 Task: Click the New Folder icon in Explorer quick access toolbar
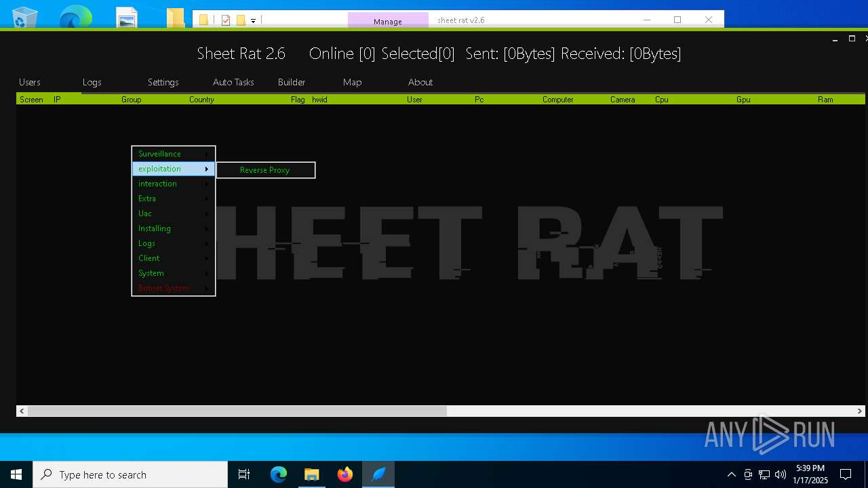(x=241, y=20)
